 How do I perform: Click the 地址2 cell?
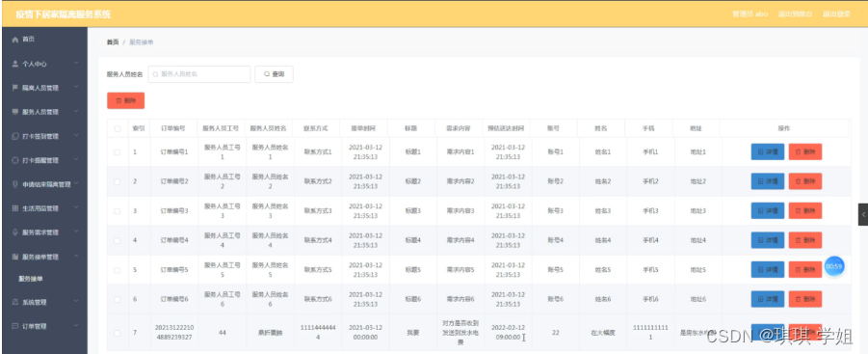(697, 181)
